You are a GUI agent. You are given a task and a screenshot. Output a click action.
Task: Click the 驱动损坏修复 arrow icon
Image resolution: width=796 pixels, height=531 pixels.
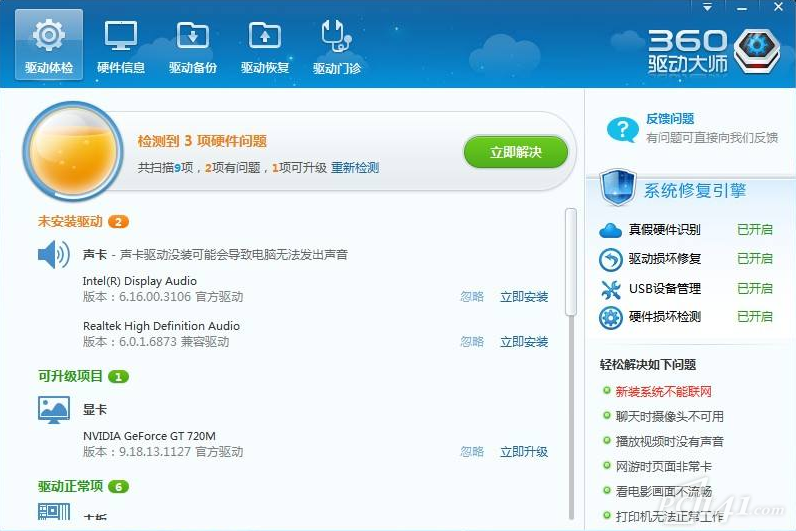pos(610,259)
